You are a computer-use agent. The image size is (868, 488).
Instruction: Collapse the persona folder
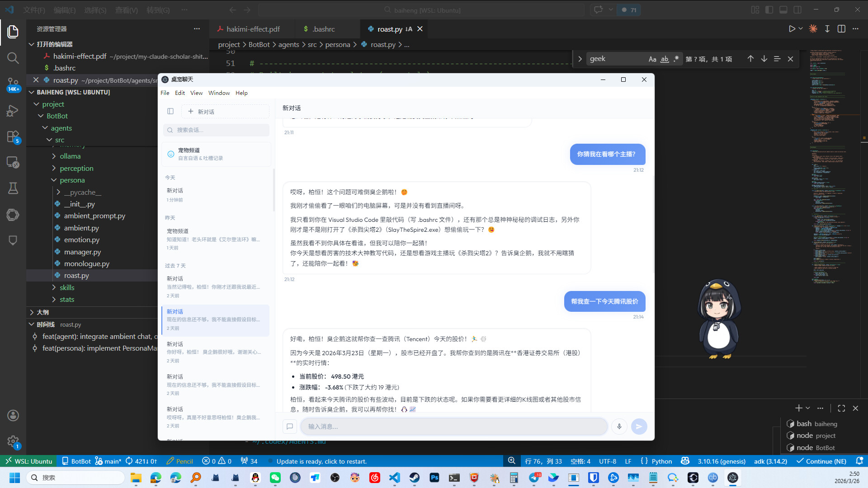coord(72,180)
